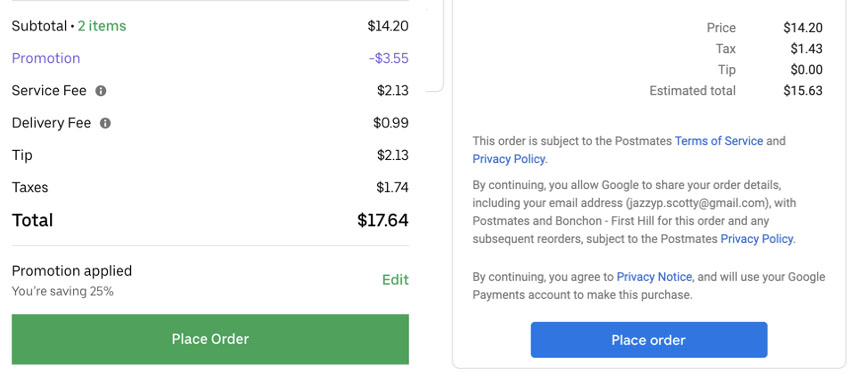Viewport: 864px width, 388px height.
Task: Click the Service Fee info icon
Action: point(101,90)
